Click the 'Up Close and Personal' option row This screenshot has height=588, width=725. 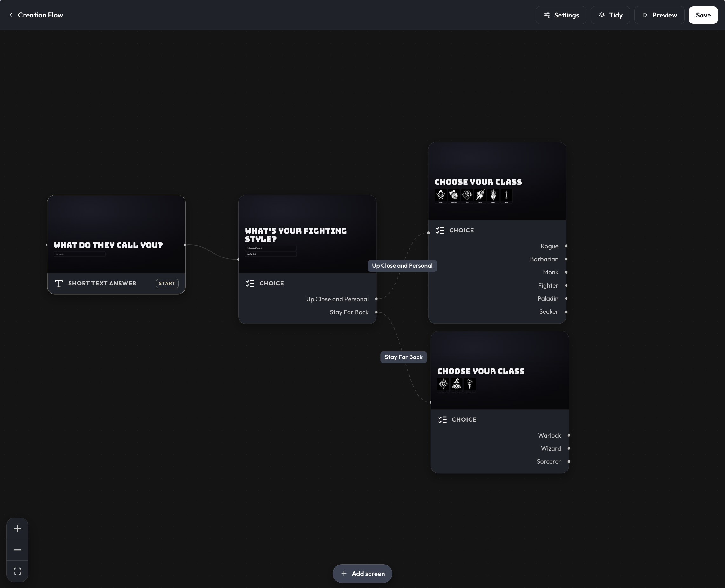pyautogui.click(x=308, y=299)
